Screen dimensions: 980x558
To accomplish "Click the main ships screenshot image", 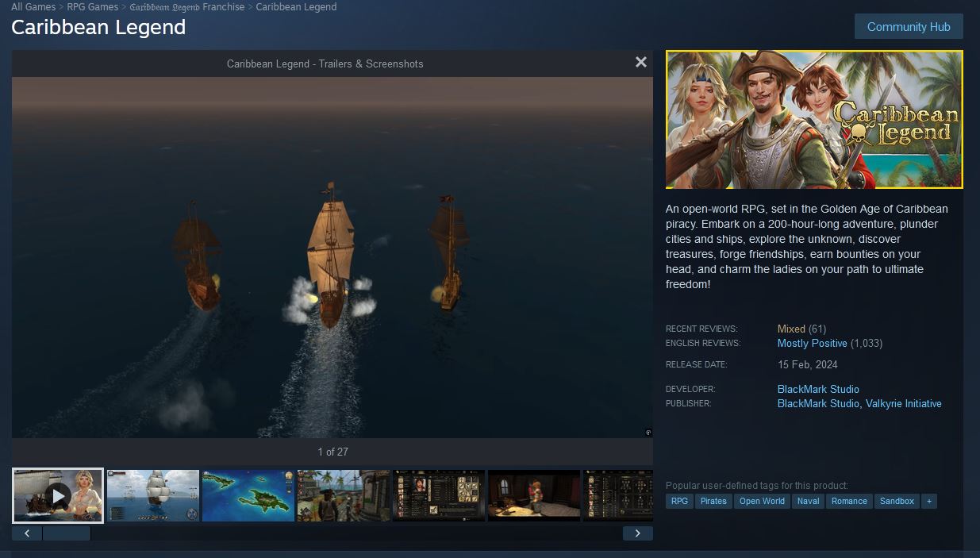I will click(332, 257).
